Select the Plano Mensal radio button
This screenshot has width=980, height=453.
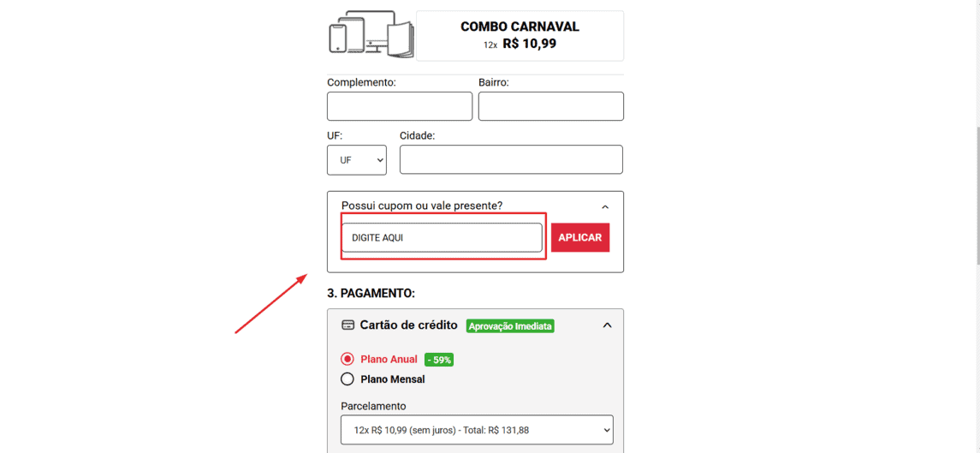point(347,379)
